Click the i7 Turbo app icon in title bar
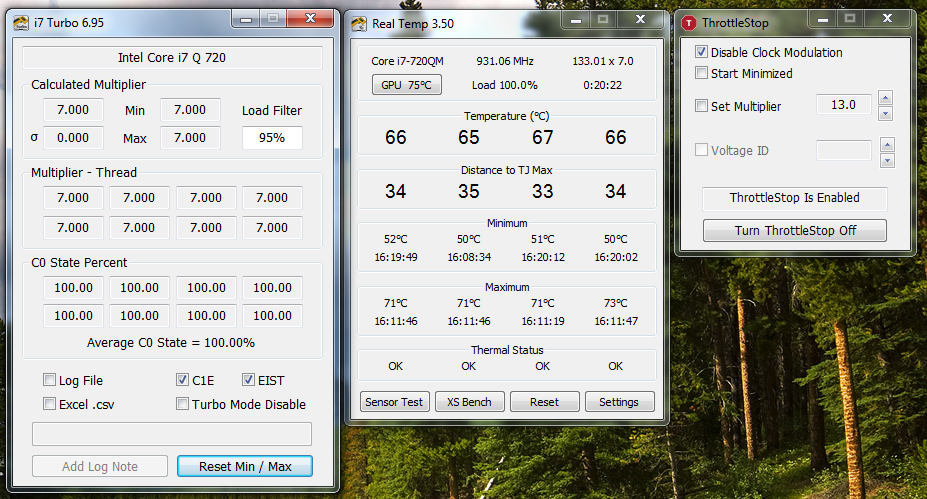The height and width of the screenshot is (499, 927). click(x=21, y=23)
